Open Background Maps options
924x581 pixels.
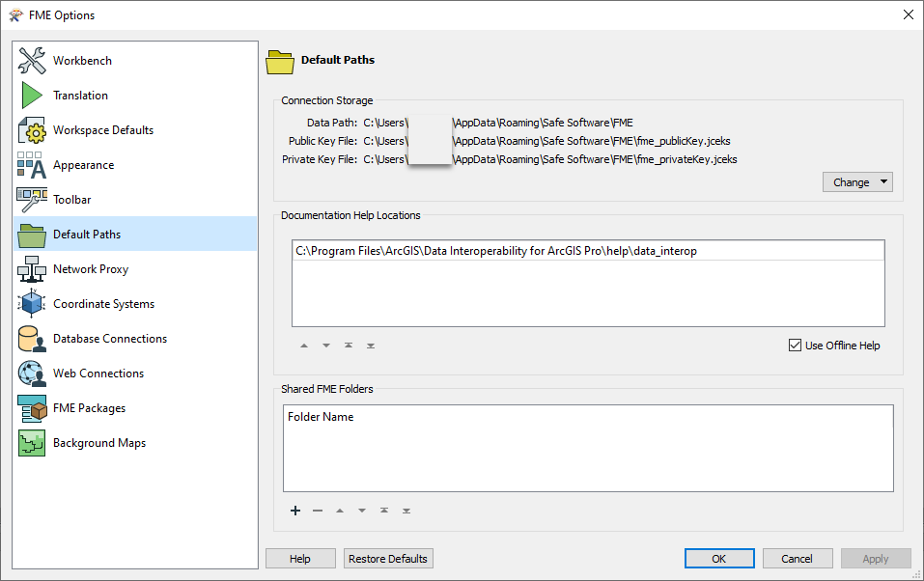(99, 443)
